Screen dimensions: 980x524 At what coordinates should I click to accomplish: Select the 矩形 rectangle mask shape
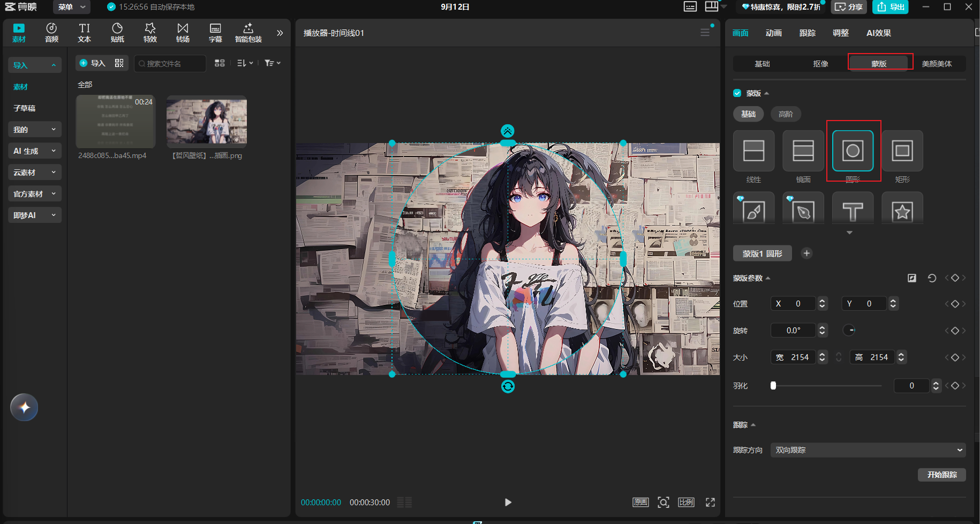click(x=902, y=151)
